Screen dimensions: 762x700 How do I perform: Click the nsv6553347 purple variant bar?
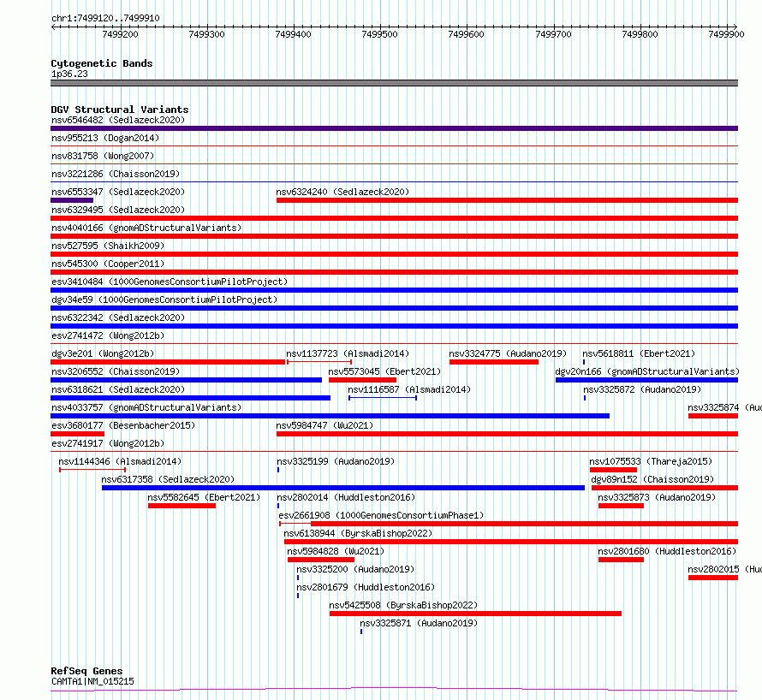pyautogui.click(x=72, y=200)
